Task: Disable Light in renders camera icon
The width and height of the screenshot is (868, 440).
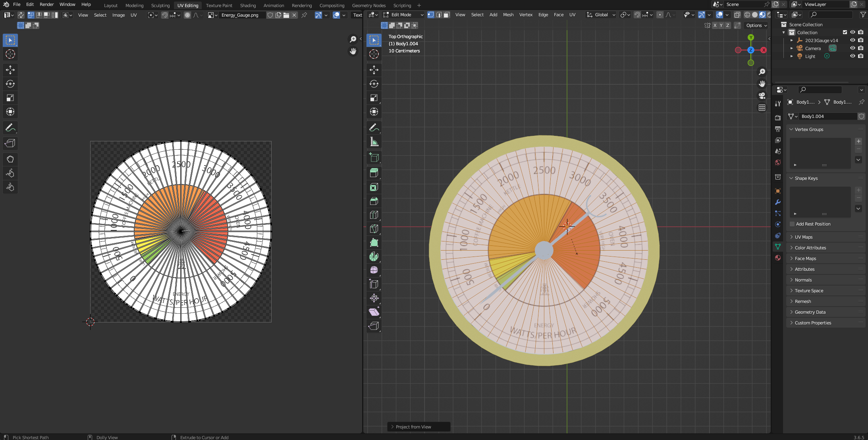Action: pos(860,56)
